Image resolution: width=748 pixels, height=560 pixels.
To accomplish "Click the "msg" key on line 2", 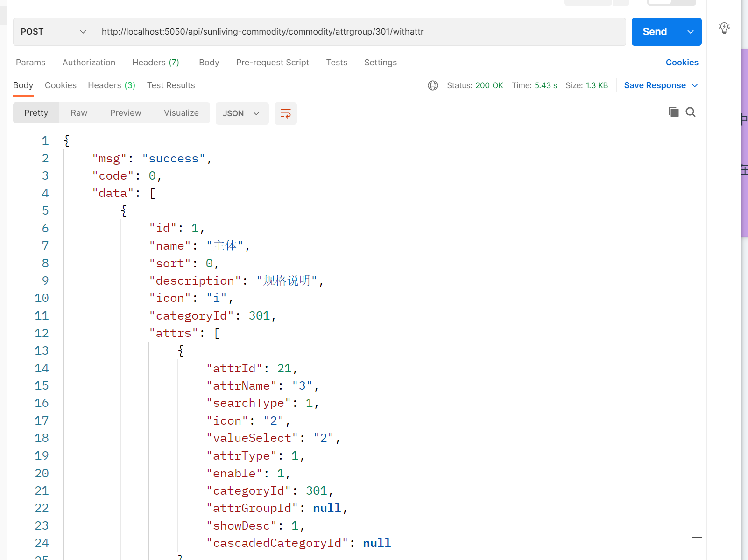I will 109,159.
